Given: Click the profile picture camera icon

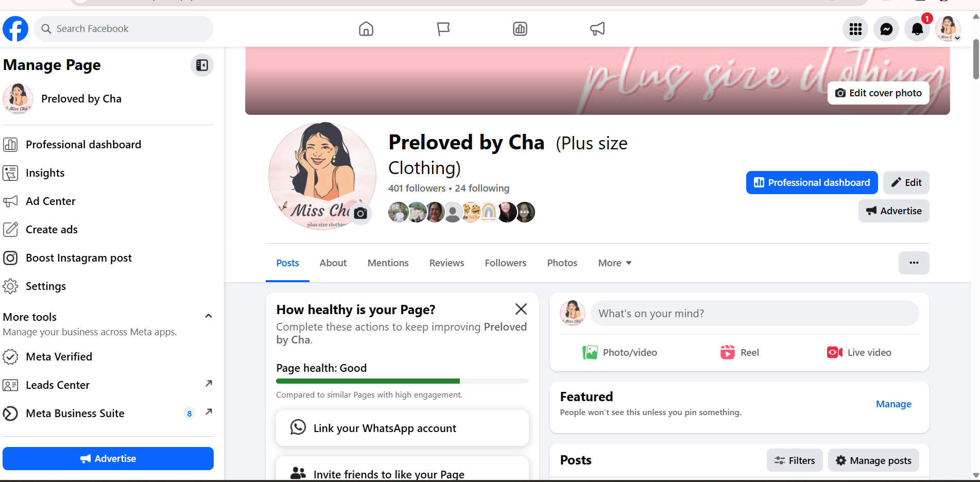Looking at the screenshot, I should [360, 213].
